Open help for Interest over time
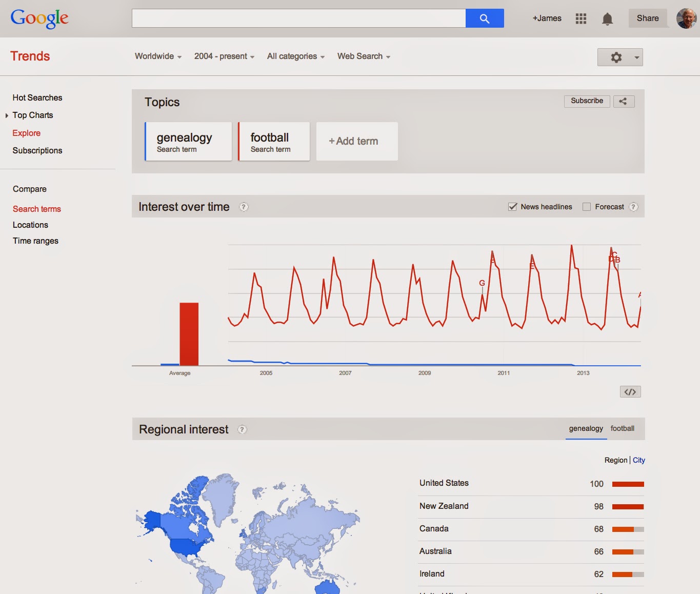The width and height of the screenshot is (700, 594). tap(244, 207)
